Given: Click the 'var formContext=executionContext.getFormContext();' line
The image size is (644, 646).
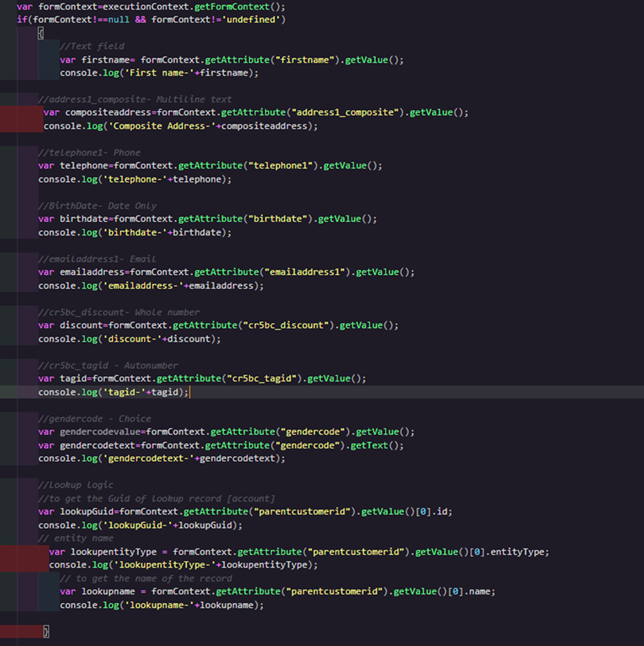Looking at the screenshot, I should coord(151,7).
